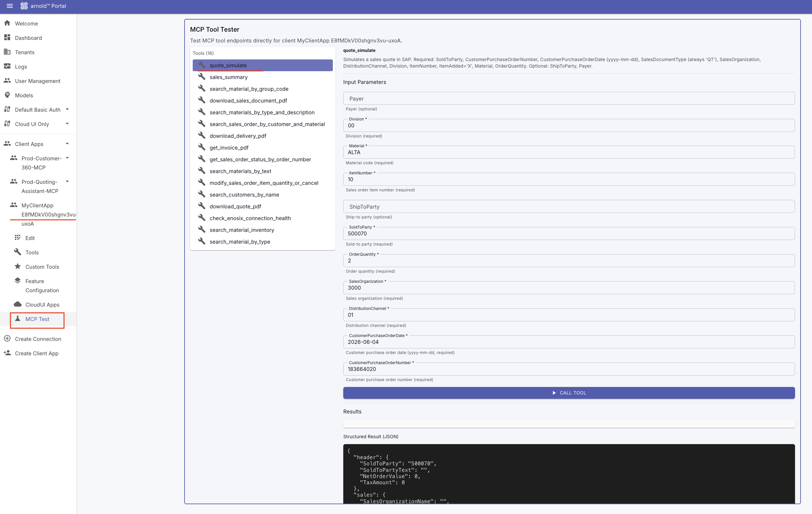Select the search_materials_by_text tool

click(x=262, y=171)
